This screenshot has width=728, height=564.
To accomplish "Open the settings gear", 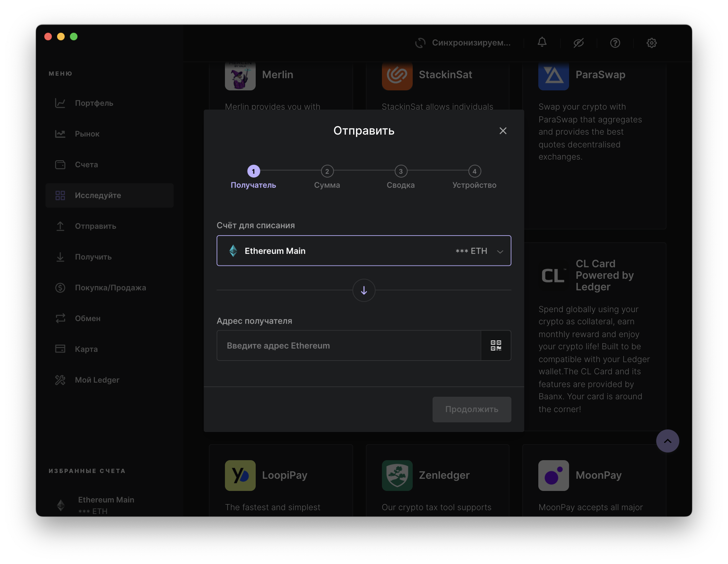I will 651,43.
